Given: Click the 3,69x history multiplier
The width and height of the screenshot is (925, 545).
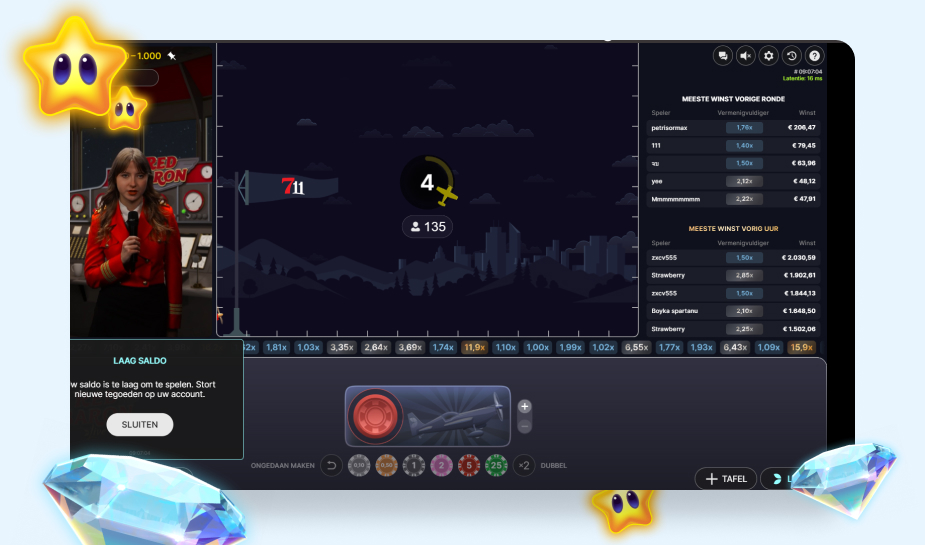Looking at the screenshot, I should [410, 347].
